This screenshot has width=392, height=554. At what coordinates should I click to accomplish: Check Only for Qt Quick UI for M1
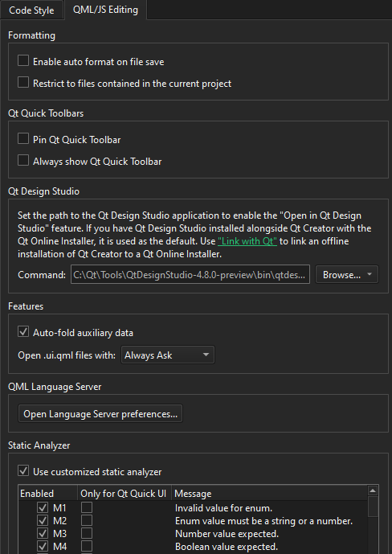[87, 508]
